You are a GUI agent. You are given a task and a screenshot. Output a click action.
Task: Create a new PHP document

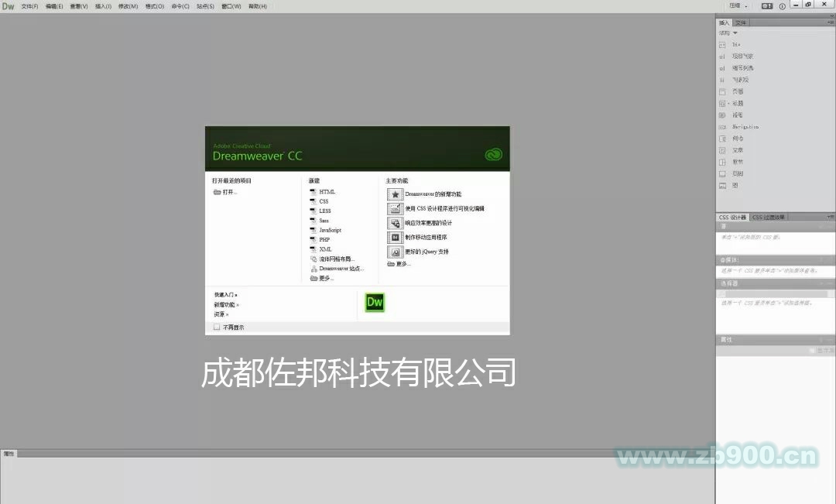[x=324, y=240]
